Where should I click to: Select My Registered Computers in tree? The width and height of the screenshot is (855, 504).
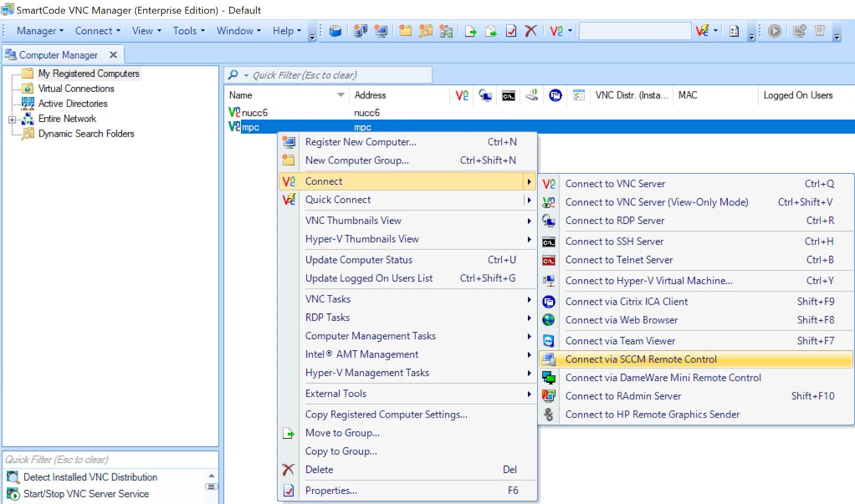[x=89, y=74]
